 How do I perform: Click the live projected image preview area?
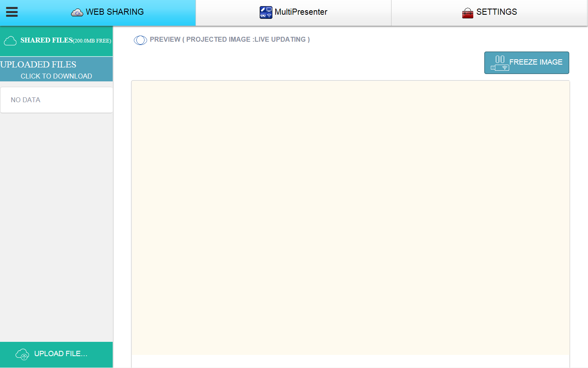350,217
